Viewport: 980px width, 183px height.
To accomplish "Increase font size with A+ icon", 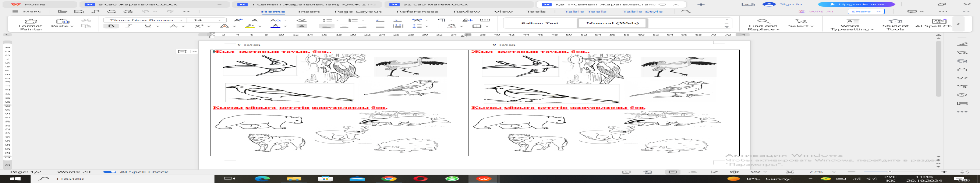I will [238, 20].
